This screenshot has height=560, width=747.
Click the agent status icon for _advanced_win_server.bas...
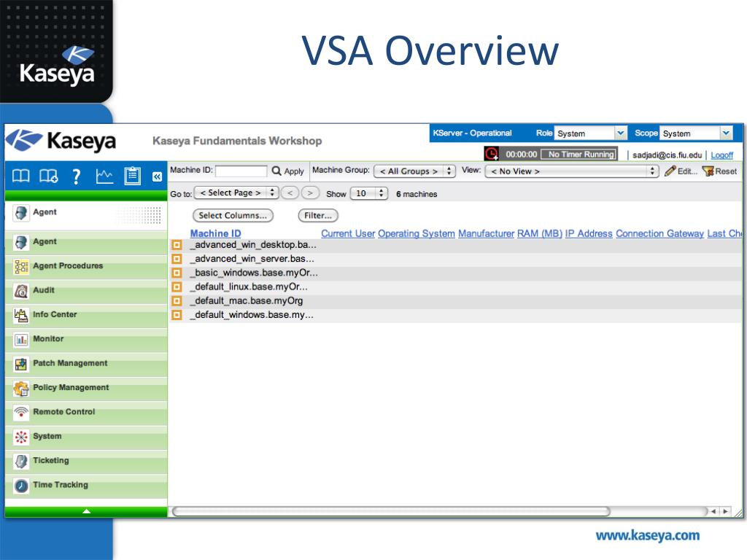pos(177,259)
